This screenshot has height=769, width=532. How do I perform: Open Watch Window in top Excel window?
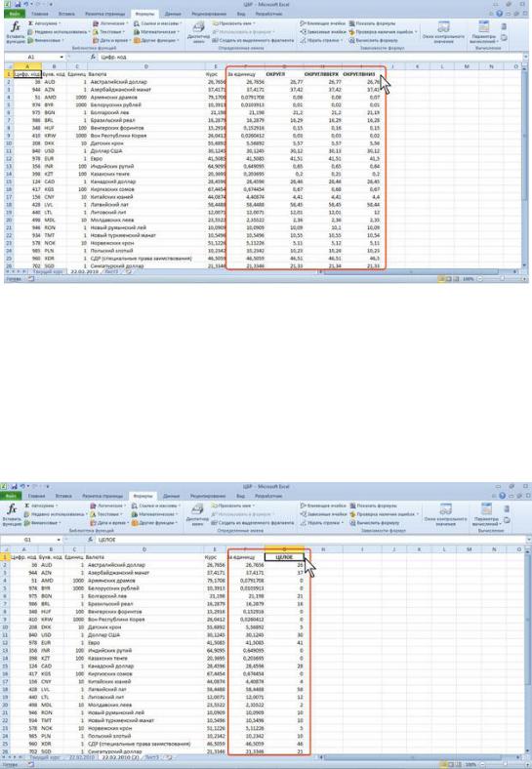click(444, 32)
